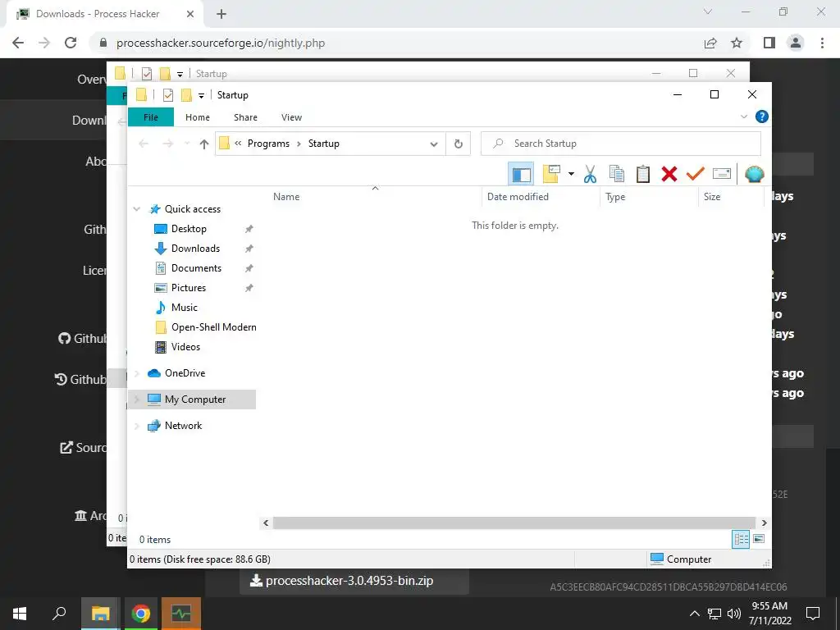This screenshot has height=630, width=840.
Task: Open the Chrome three-dot menu
Action: (822, 43)
